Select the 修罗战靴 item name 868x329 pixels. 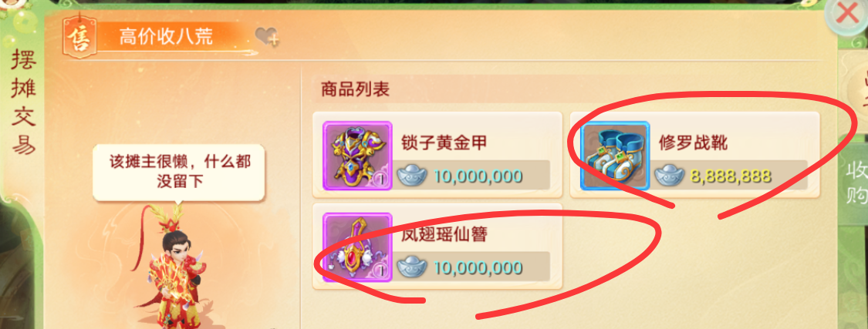[x=693, y=143]
